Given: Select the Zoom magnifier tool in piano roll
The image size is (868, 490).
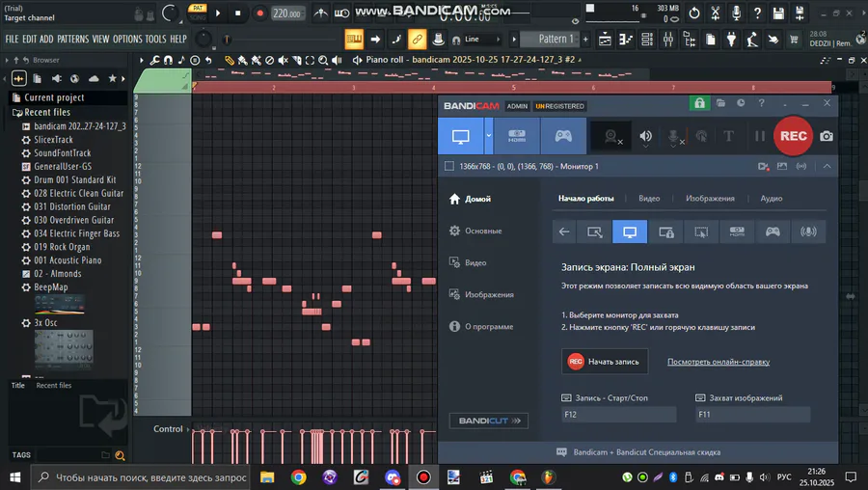Looking at the screenshot, I should point(323,60).
